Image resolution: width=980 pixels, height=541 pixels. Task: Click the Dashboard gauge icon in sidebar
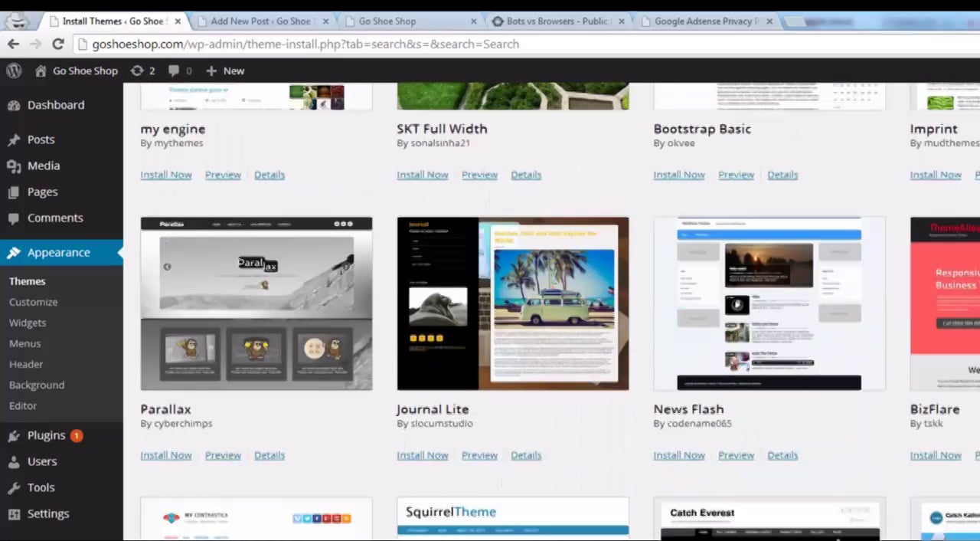point(14,105)
